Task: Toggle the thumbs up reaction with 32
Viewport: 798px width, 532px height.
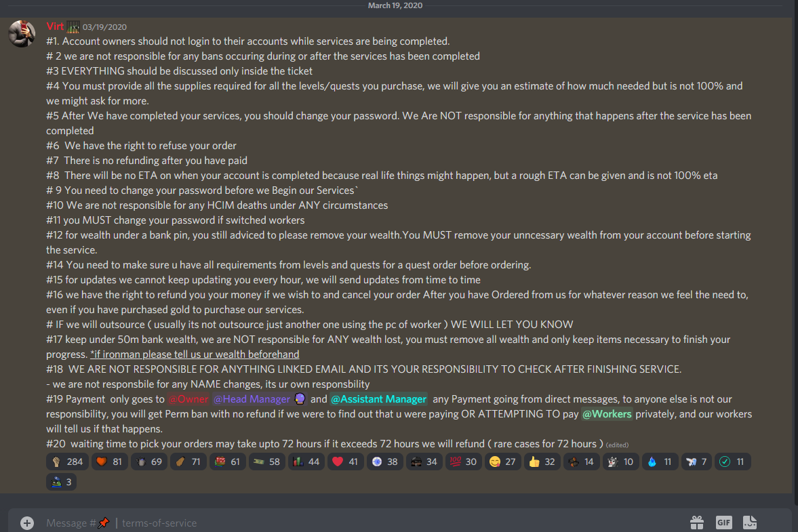Action: [542, 462]
